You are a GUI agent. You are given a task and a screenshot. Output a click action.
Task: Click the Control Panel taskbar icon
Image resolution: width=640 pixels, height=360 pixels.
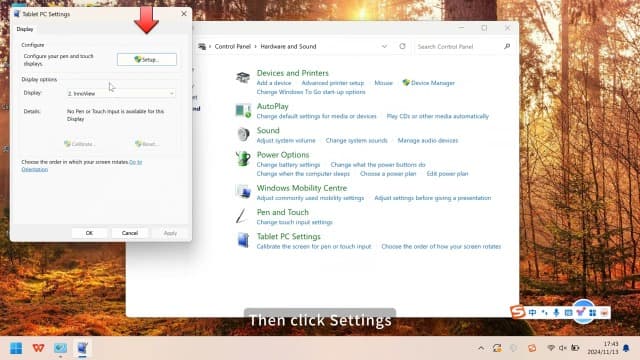point(60,348)
